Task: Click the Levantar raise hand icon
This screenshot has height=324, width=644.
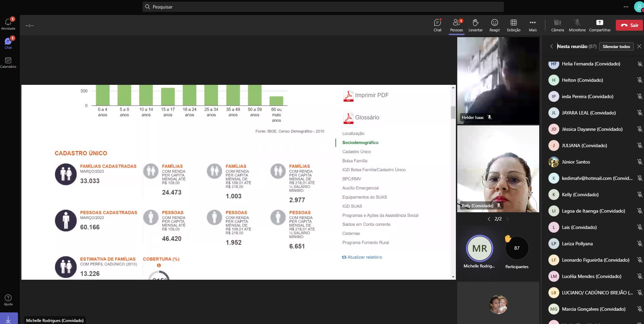Action: 475,23
